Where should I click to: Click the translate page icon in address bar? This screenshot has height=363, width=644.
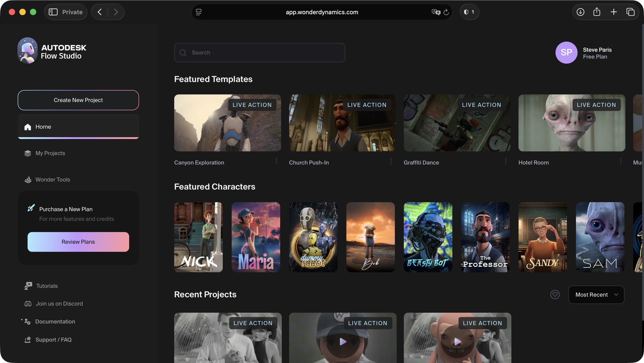click(436, 12)
